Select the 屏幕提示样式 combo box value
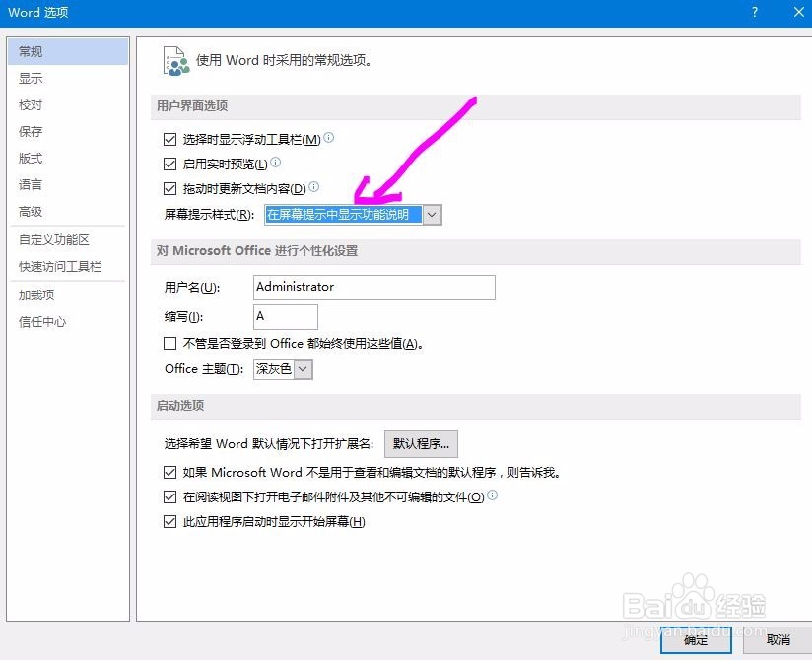Viewport: 812px width, 660px height. point(343,215)
